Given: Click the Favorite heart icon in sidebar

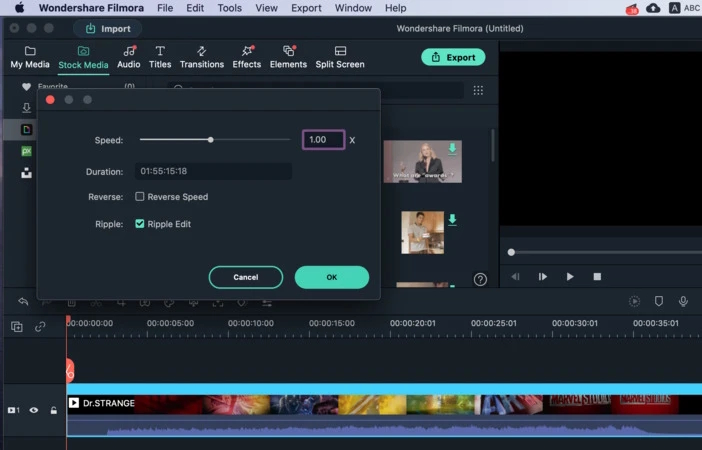Looking at the screenshot, I should click(x=26, y=86).
